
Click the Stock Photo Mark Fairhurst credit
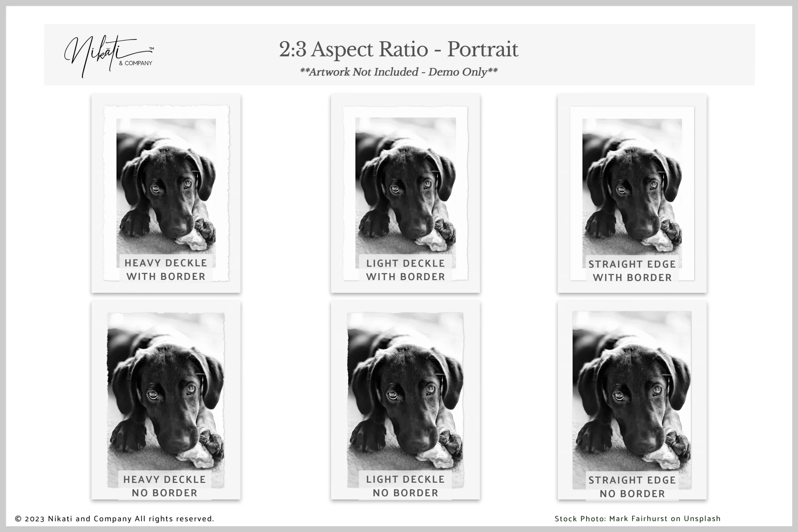(637, 519)
